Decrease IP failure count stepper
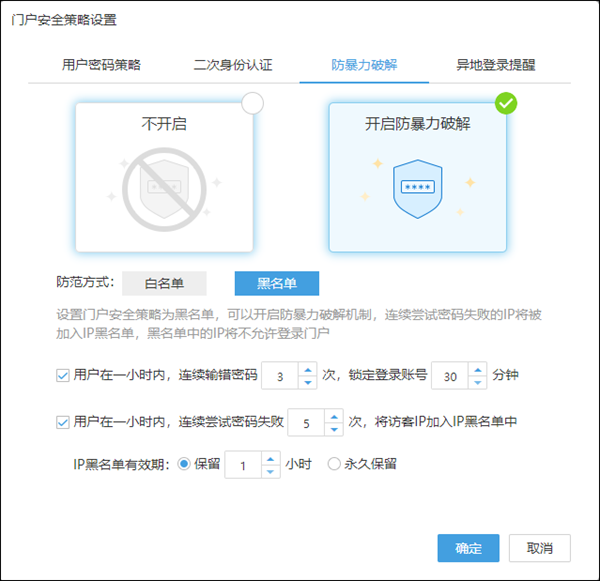The height and width of the screenshot is (581, 600). [333, 429]
